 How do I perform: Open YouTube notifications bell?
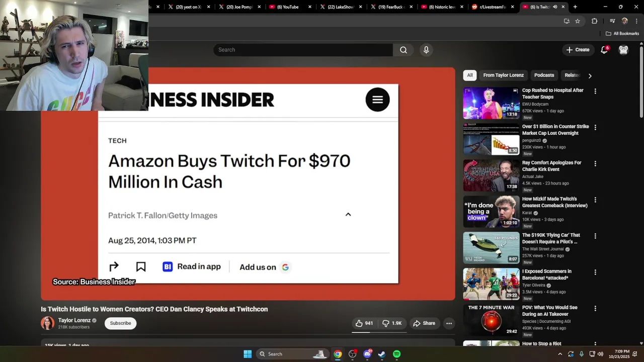point(604,50)
